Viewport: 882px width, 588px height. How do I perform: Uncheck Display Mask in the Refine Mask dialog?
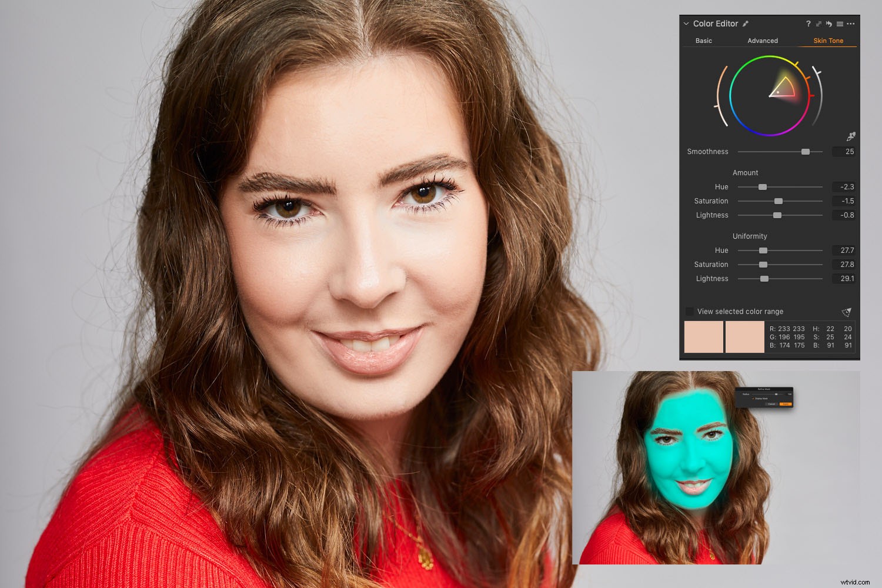[x=754, y=398]
